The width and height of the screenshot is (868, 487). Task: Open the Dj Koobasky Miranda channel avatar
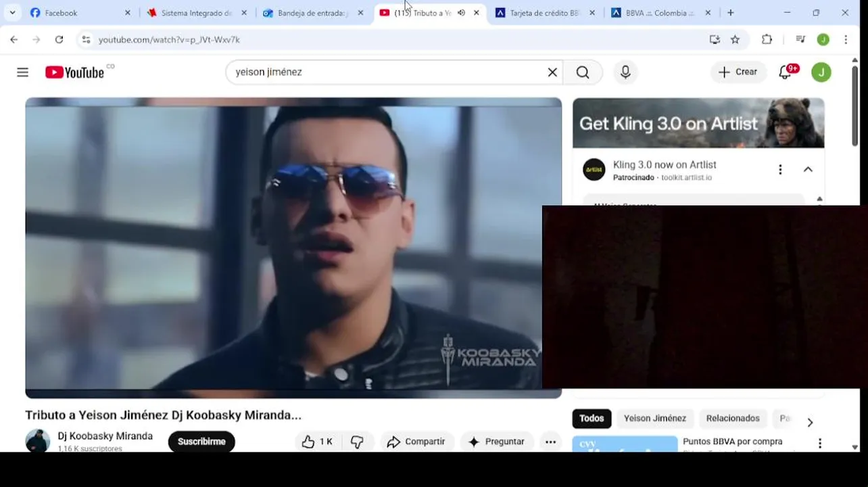click(37, 441)
